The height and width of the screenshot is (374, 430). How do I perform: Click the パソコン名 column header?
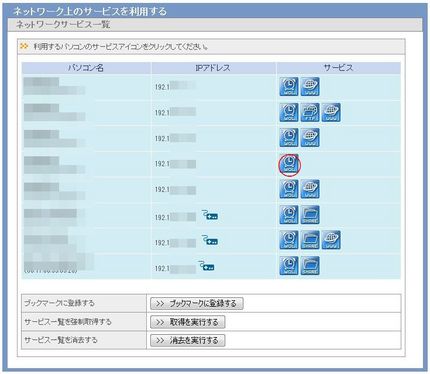[x=86, y=68]
